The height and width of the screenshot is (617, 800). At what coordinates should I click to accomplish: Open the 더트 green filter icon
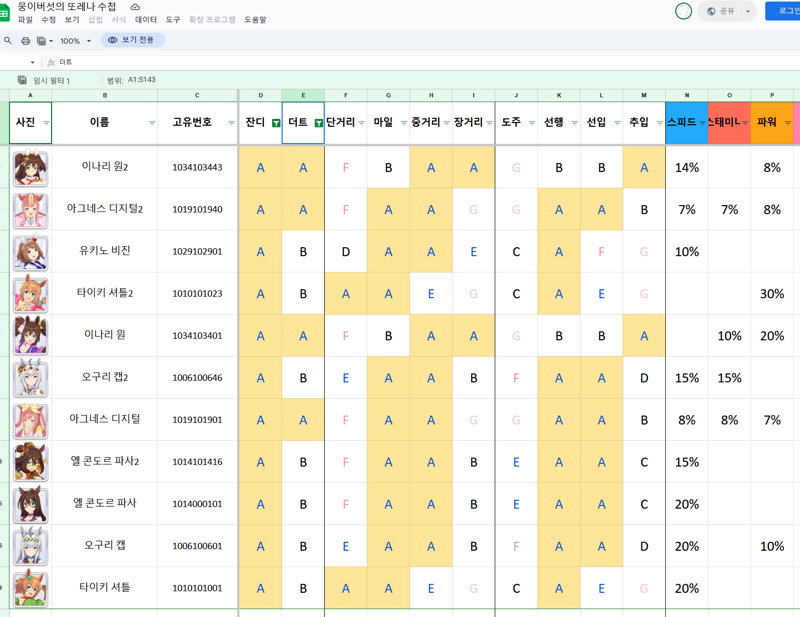(x=319, y=123)
